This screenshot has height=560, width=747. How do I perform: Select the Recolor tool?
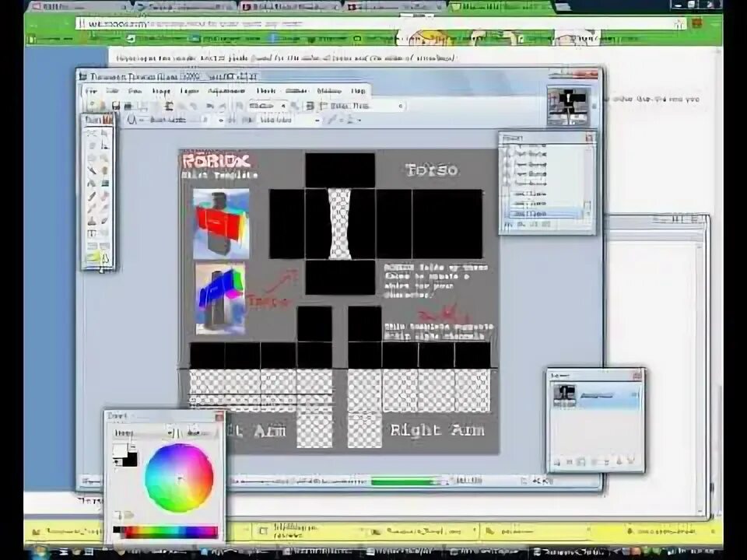104,220
